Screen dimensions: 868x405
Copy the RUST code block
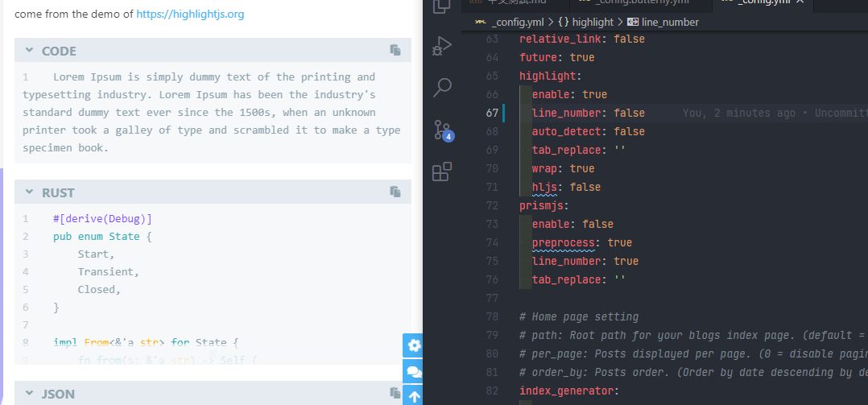point(395,192)
